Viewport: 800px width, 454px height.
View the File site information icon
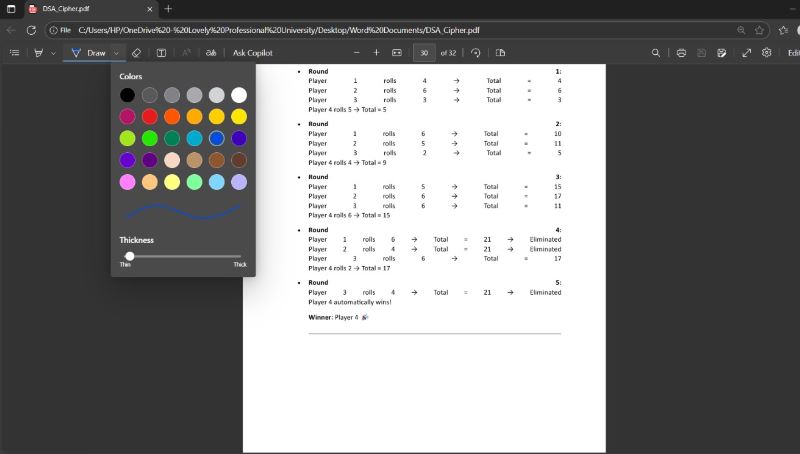(60, 30)
